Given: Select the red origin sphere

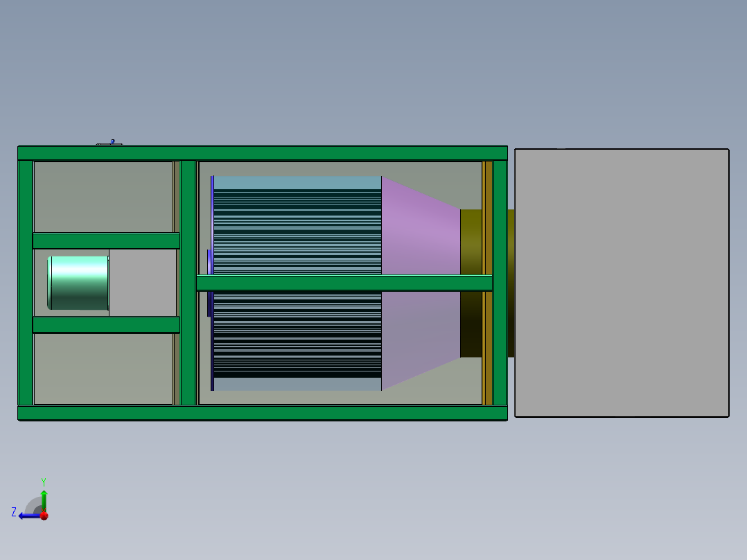Looking at the screenshot, I should pyautogui.click(x=44, y=516).
